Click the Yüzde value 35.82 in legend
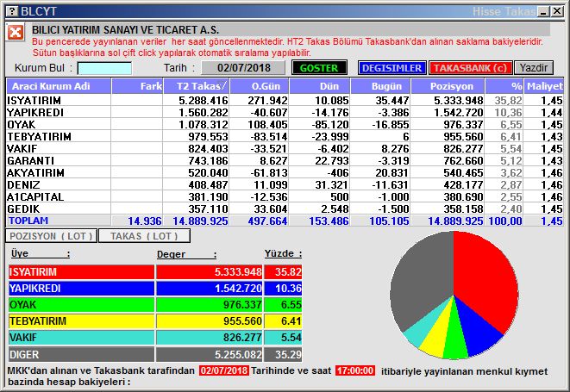This screenshot has height=392, width=570. pos(288,272)
